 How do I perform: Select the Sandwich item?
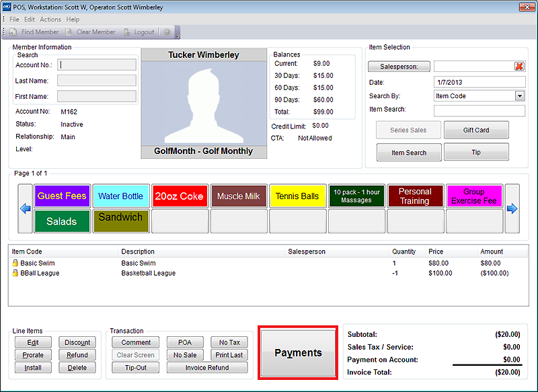point(121,221)
